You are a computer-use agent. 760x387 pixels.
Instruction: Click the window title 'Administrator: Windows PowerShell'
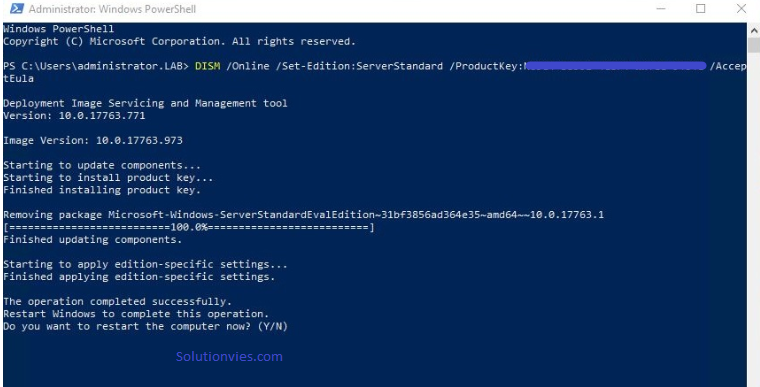[x=112, y=9]
